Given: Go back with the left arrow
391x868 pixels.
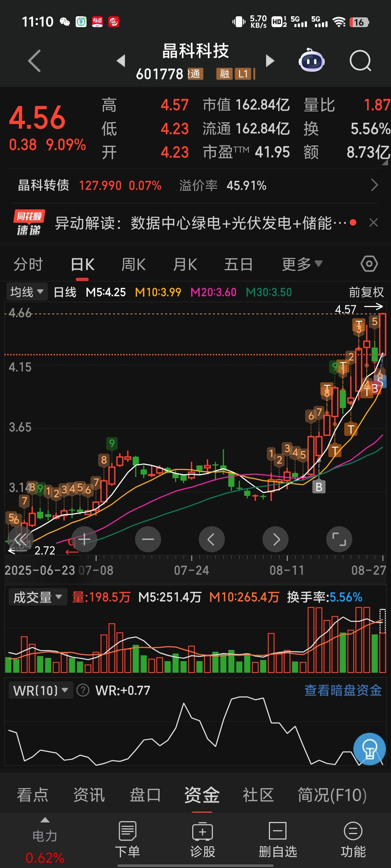Looking at the screenshot, I should (34, 61).
